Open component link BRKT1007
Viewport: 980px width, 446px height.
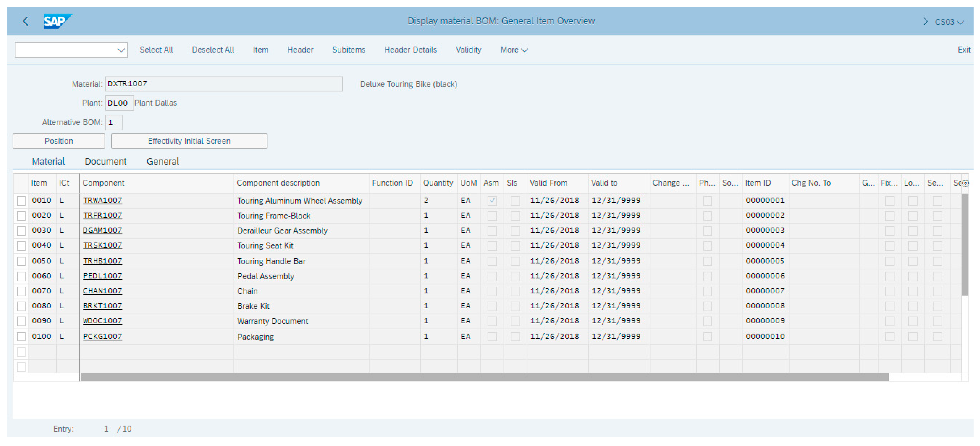[x=102, y=306]
